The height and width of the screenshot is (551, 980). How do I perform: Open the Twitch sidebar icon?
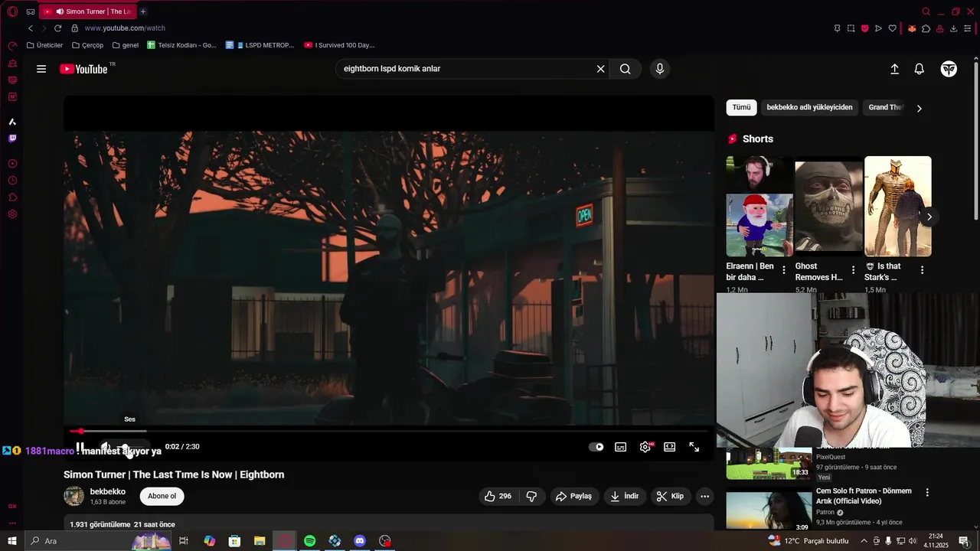(12, 139)
